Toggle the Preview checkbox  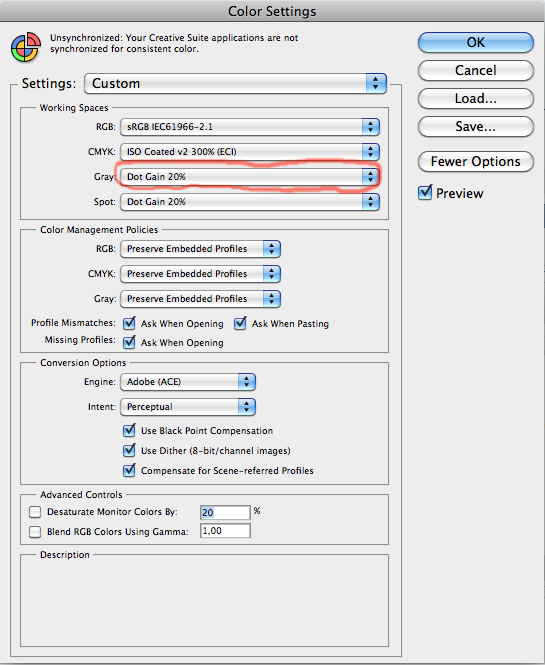425,193
